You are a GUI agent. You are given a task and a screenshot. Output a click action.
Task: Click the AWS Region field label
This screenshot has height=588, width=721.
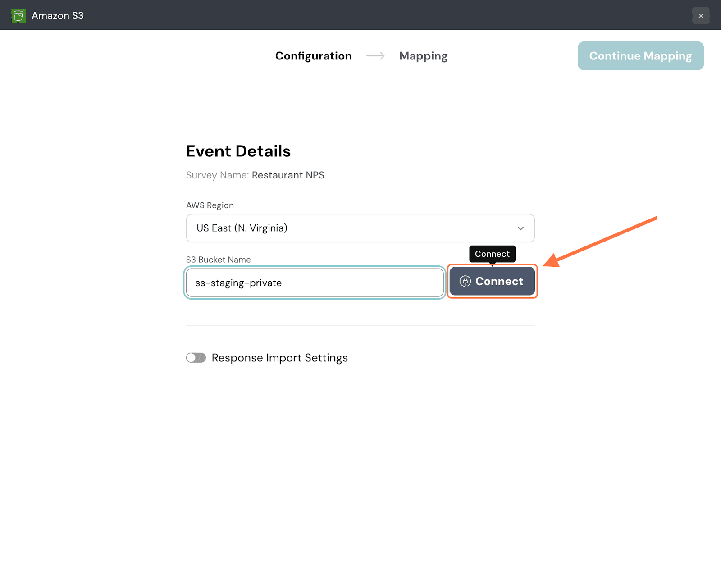click(x=210, y=205)
